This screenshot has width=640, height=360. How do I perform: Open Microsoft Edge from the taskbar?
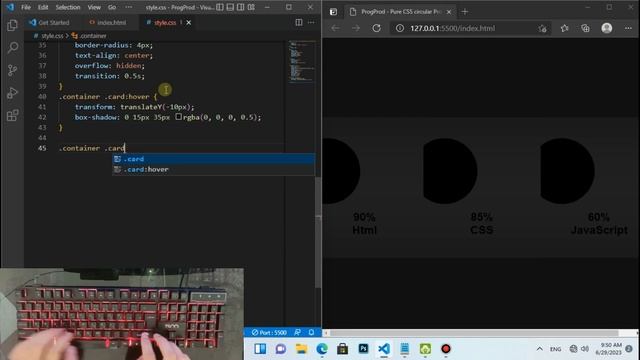tap(322, 349)
